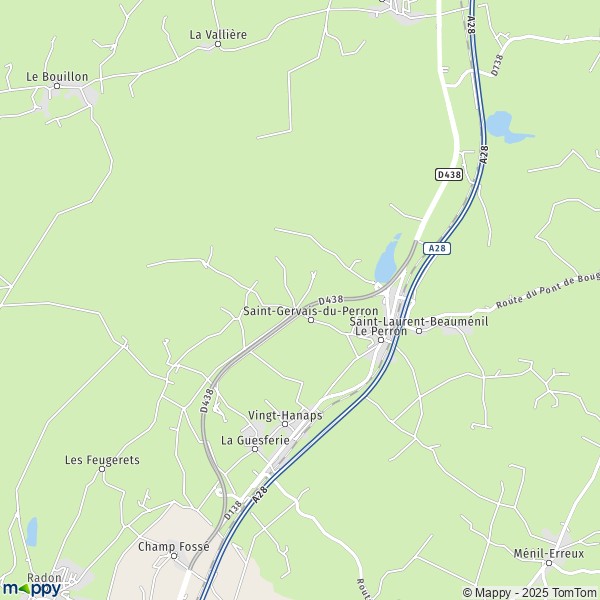Select the Vingt-Hanaps village marker
The height and width of the screenshot is (600, 600).
click(x=285, y=424)
